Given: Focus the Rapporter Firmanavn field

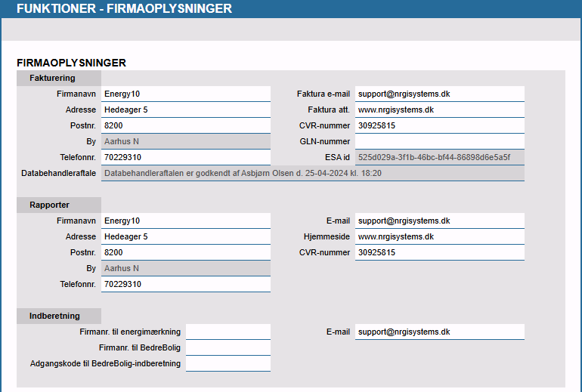Looking at the screenshot, I should pos(185,221).
